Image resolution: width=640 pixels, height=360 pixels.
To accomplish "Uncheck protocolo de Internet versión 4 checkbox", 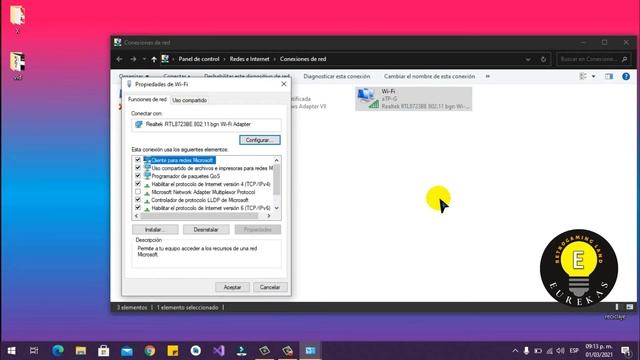I will point(138,184).
